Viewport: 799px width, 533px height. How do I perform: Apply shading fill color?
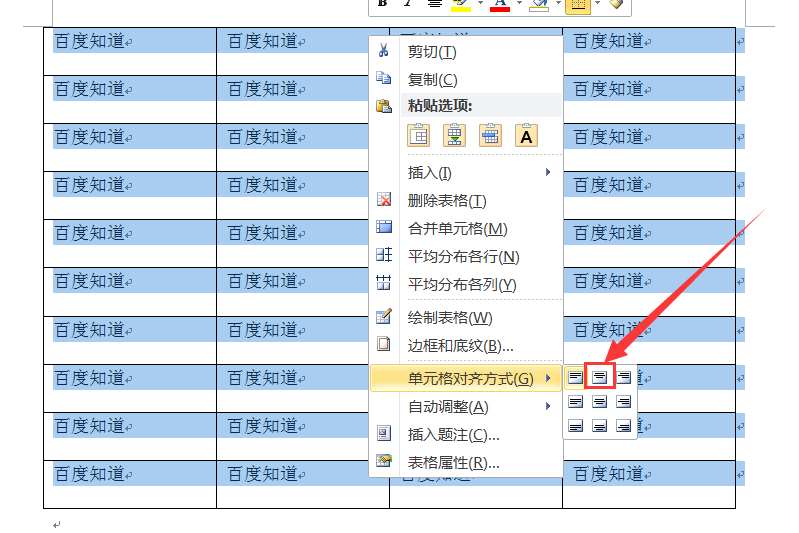point(539,5)
